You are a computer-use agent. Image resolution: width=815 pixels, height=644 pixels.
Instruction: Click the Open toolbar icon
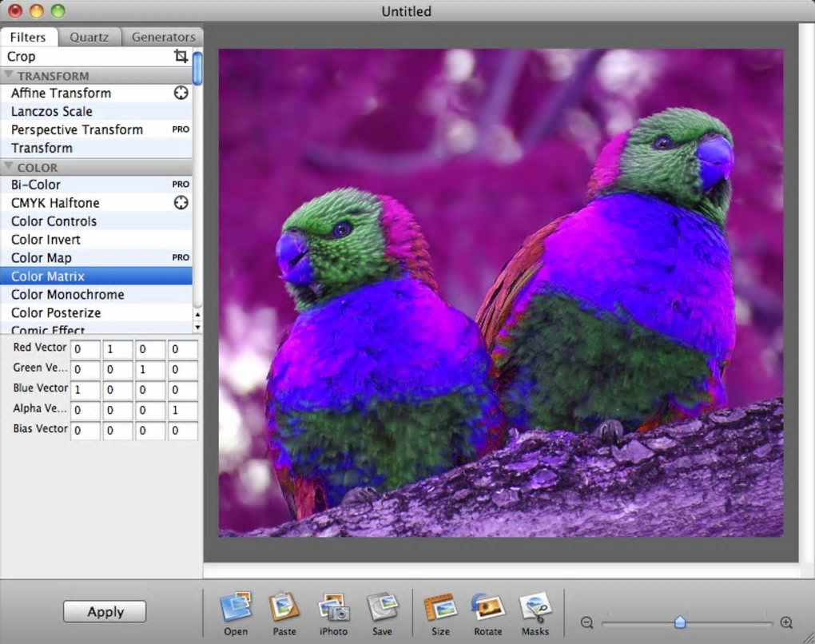236,608
